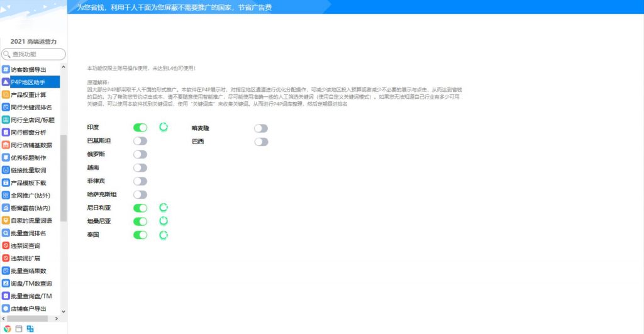The width and height of the screenshot is (644, 334).
Task: Click the 批量查词排名 magnifier icon
Action: [x=6, y=233]
